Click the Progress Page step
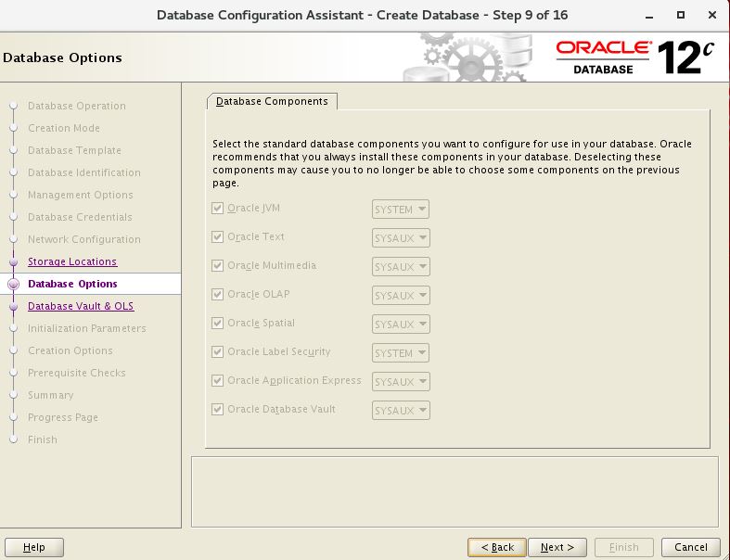 pyautogui.click(x=63, y=417)
